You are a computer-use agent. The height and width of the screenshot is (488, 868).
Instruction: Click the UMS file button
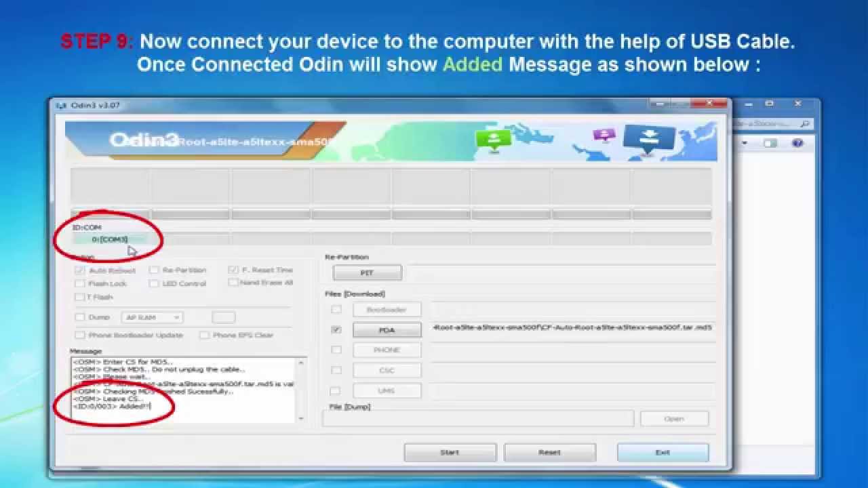tap(387, 390)
